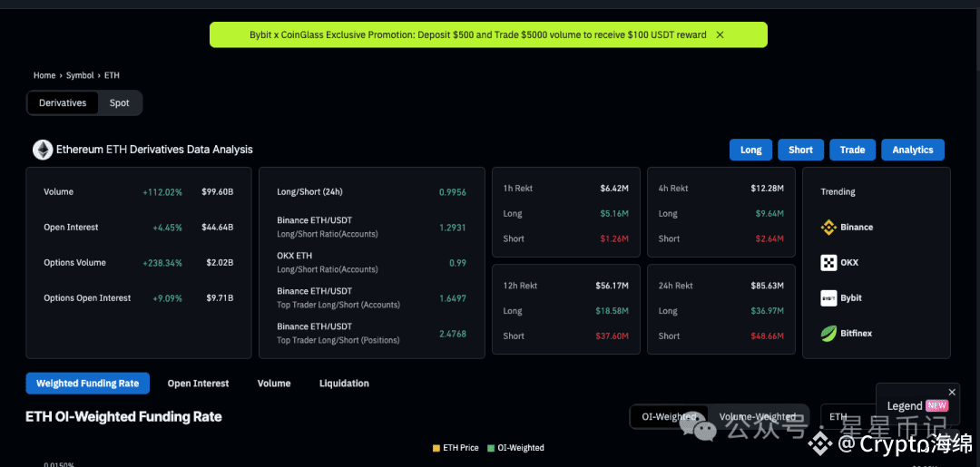Click Ethereum ETH Derivatives Data Analysis title
The width and height of the screenshot is (980, 467).
(154, 150)
